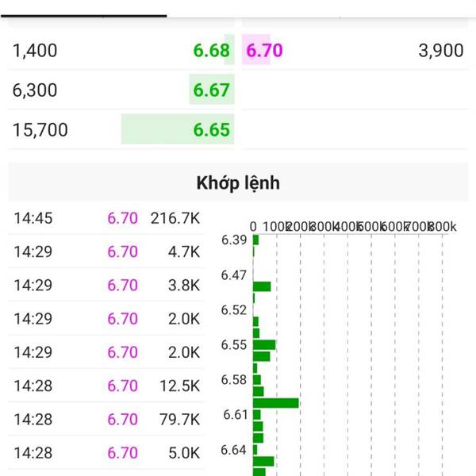This screenshot has width=476, height=476.
Task: Tap the volume bar below 6.47 label
Action: 262,286
